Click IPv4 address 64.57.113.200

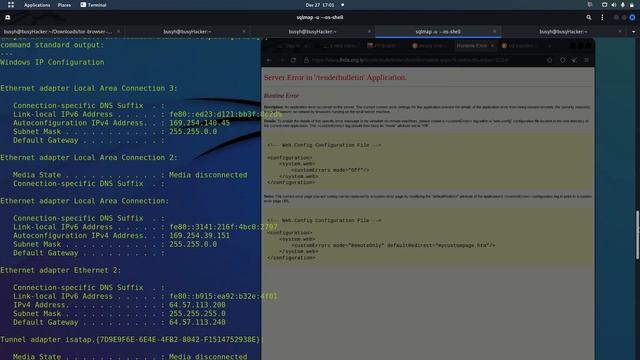(198, 305)
